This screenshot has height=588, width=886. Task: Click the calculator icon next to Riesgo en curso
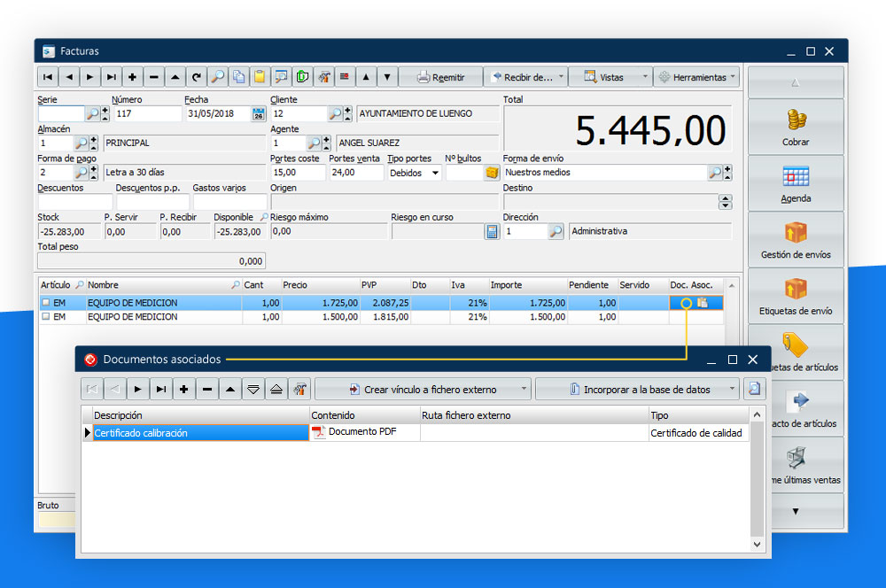492,231
